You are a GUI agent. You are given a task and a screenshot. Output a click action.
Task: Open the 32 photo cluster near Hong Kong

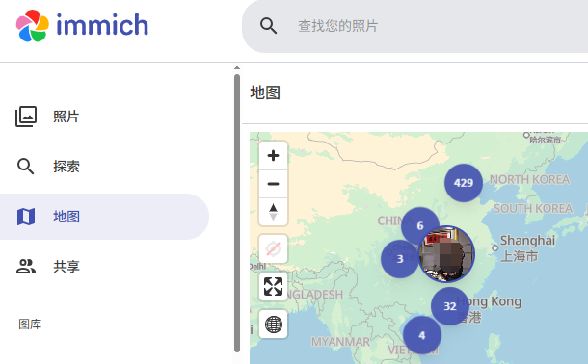pyautogui.click(x=450, y=306)
